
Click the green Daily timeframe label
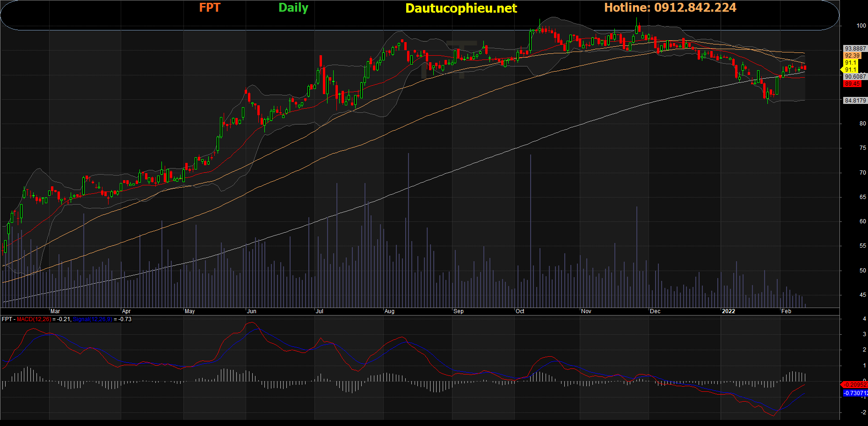[293, 7]
